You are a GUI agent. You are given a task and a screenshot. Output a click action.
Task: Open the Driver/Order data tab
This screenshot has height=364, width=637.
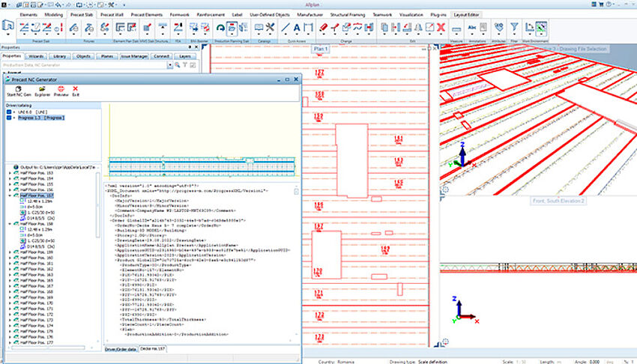pos(120,349)
